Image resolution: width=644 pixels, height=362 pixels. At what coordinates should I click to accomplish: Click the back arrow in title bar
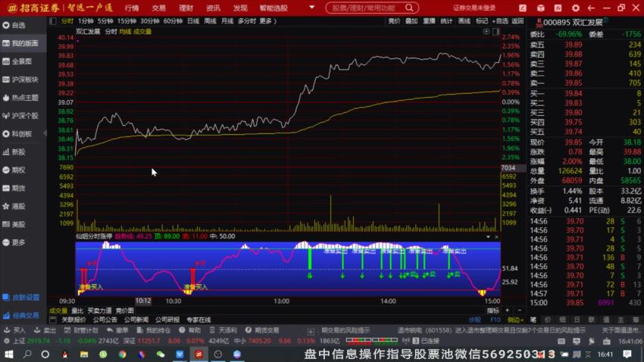591,8
